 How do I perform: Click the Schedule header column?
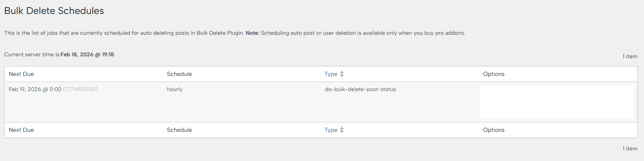[x=179, y=74]
